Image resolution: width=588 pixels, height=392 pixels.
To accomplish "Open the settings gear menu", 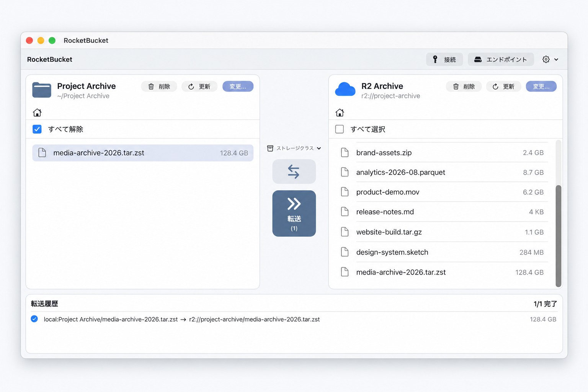I will [x=550, y=59].
